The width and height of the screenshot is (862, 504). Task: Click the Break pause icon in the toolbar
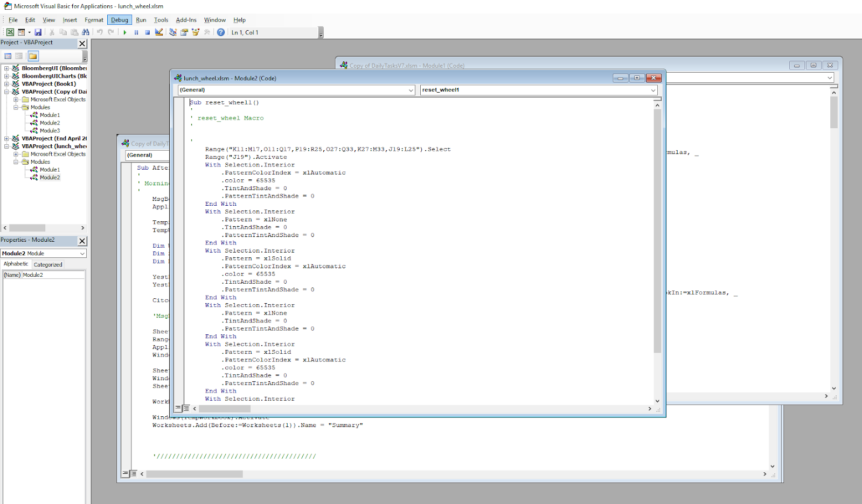point(136,32)
